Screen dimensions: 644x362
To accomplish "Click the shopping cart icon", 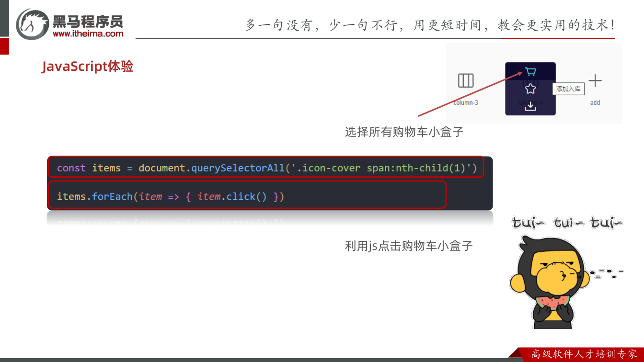I will pos(530,72).
